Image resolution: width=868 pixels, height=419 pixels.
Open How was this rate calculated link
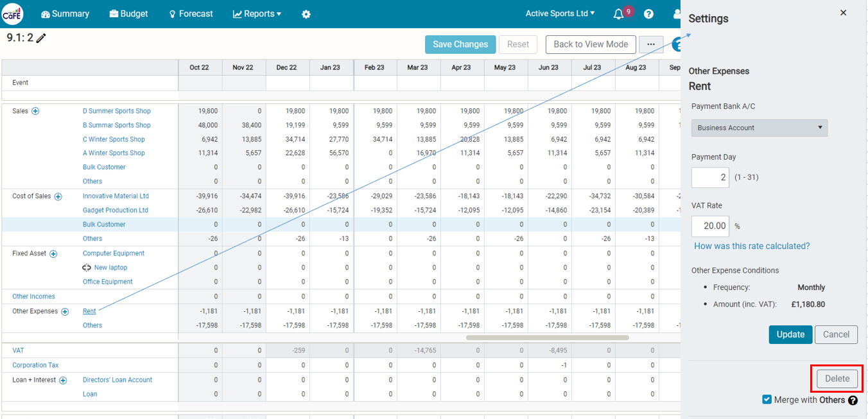pos(752,246)
